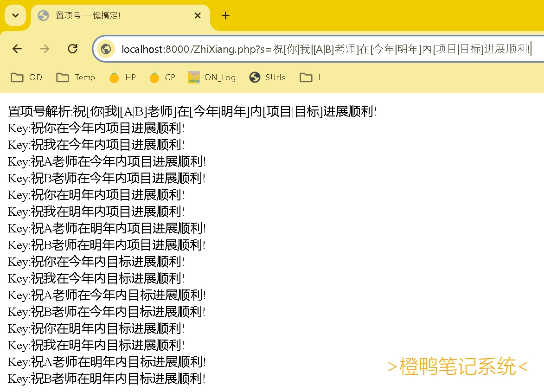
Task: Click the site info globe in address bar
Action: coord(106,49)
